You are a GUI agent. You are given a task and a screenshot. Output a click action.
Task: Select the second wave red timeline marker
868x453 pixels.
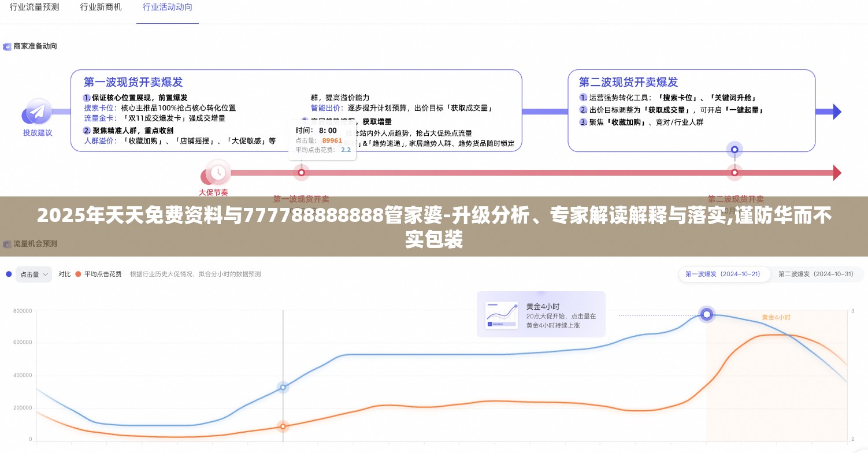(x=734, y=172)
